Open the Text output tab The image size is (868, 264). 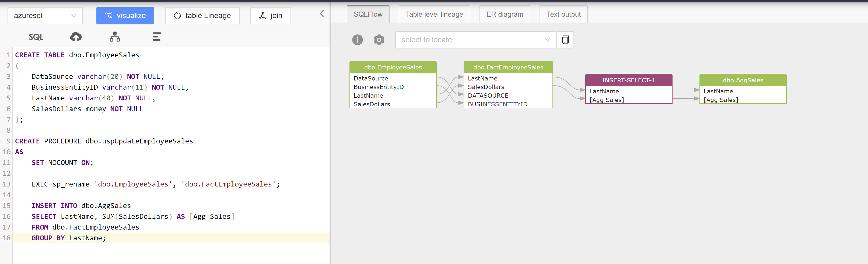[563, 14]
